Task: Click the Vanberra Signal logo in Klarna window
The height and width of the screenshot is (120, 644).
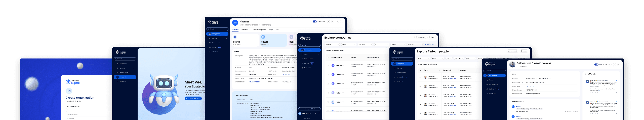Action: coord(213,22)
